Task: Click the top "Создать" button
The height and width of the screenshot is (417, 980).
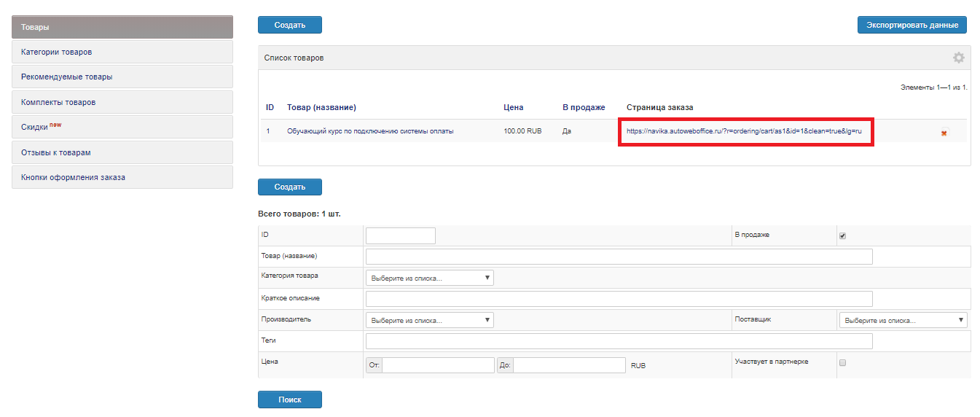Action: pos(289,25)
